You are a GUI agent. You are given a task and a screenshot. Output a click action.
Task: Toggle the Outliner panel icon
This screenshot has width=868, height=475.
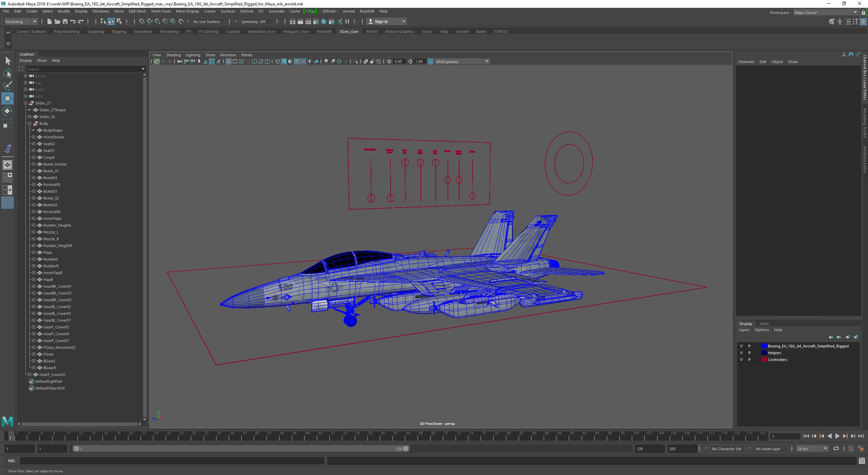pyautogui.click(x=7, y=203)
